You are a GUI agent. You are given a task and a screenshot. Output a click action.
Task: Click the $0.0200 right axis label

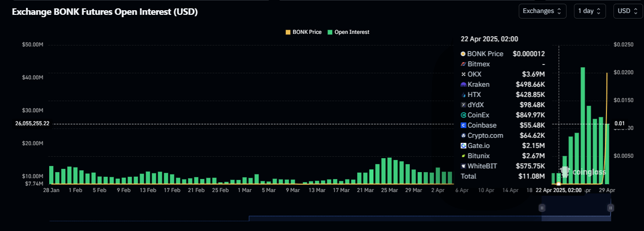pyautogui.click(x=623, y=72)
